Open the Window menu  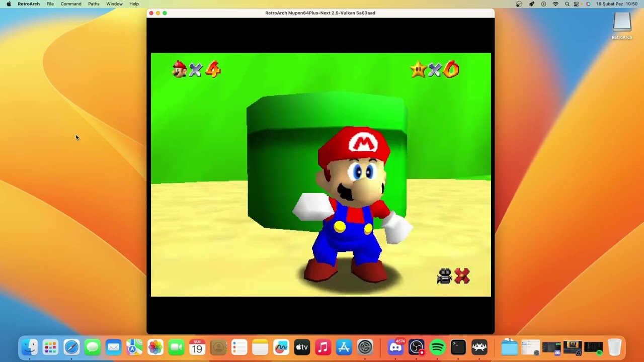pyautogui.click(x=114, y=4)
